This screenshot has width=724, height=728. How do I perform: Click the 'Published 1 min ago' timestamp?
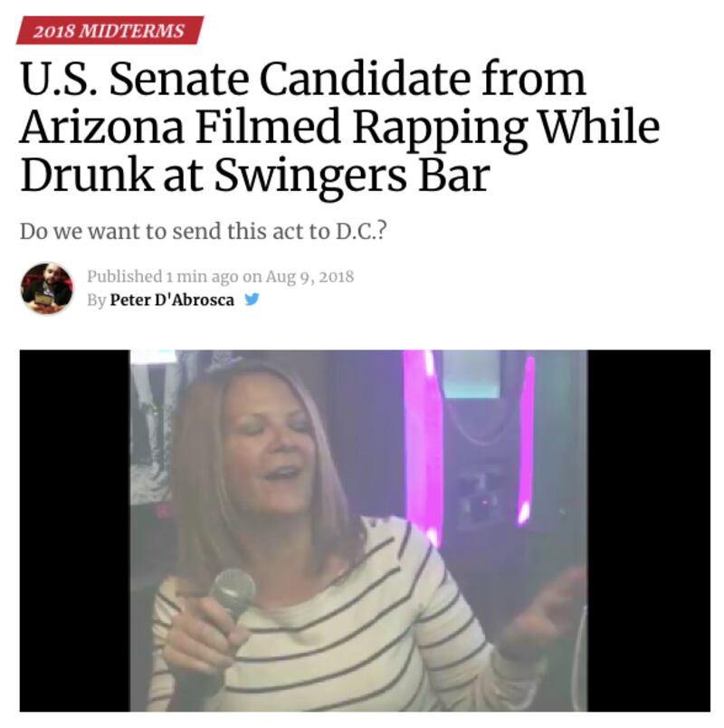(x=162, y=277)
